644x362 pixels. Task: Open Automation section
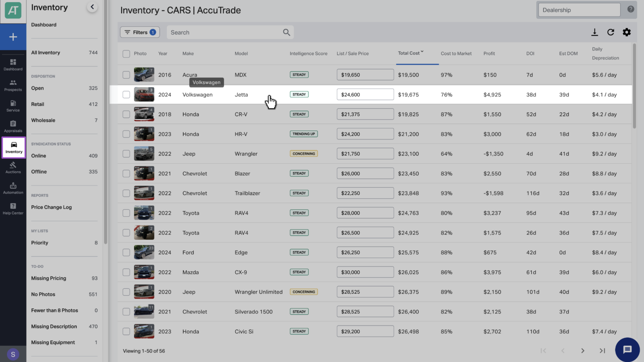[13, 188]
